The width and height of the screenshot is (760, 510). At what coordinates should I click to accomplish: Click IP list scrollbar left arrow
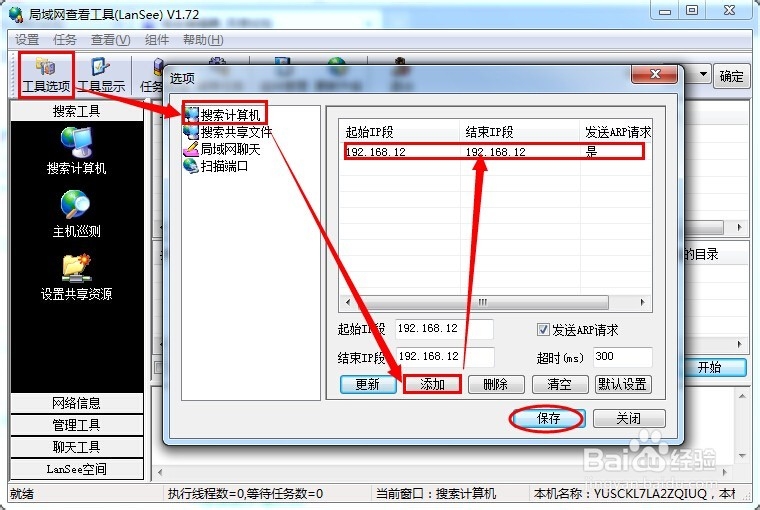pos(348,303)
